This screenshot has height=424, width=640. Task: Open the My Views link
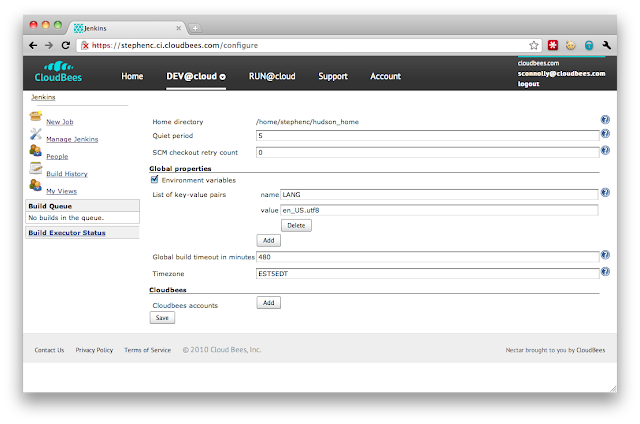click(x=61, y=190)
